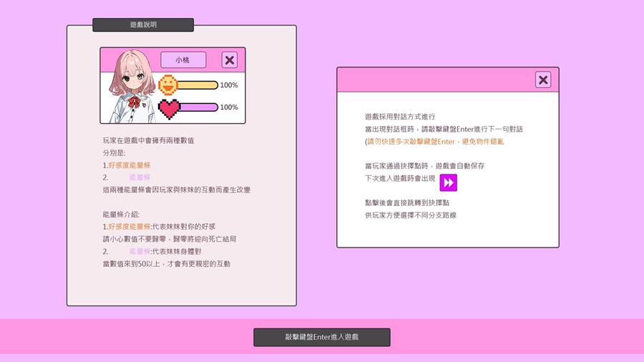Click the list item 1.好感度能量條
Screen dimensions: 644x362
click(x=127, y=165)
